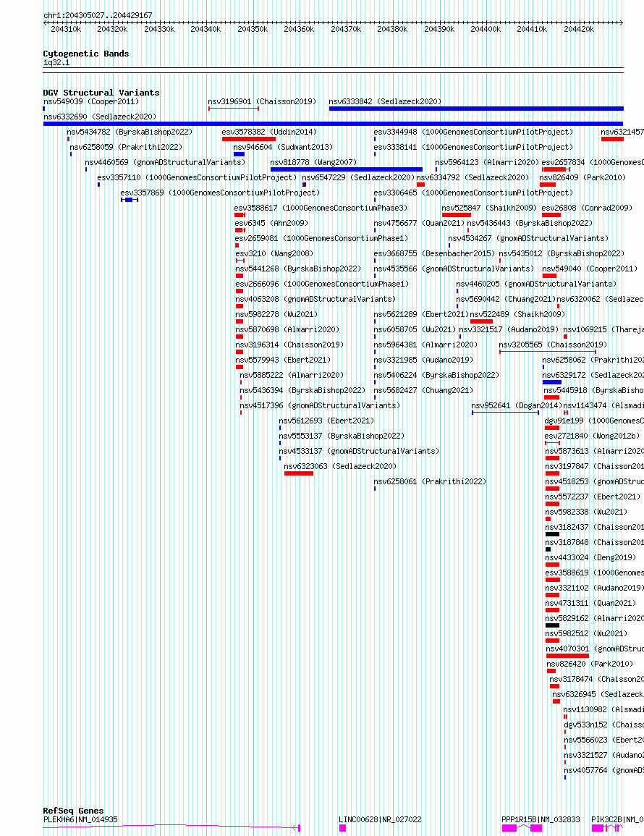The width and height of the screenshot is (644, 836).
Task: Select nsv4460569 (gnomADStructuralVariants) label
Action: [165, 162]
